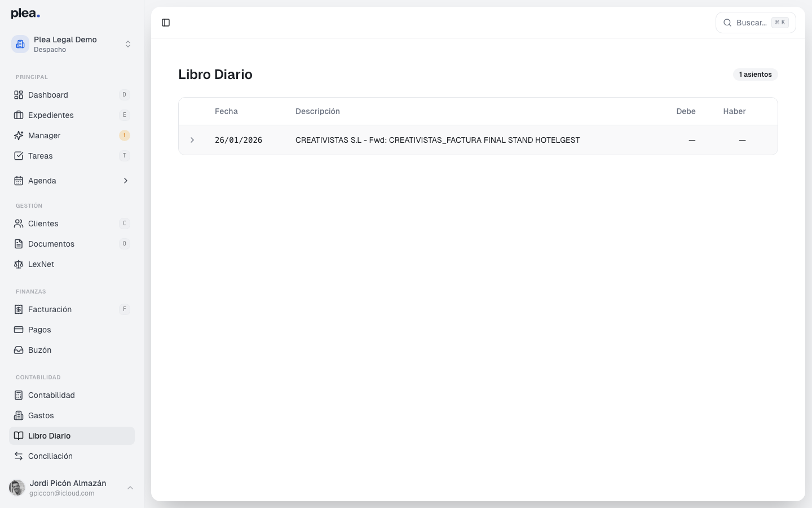Open LexNet page
812x508 pixels.
pos(72,264)
